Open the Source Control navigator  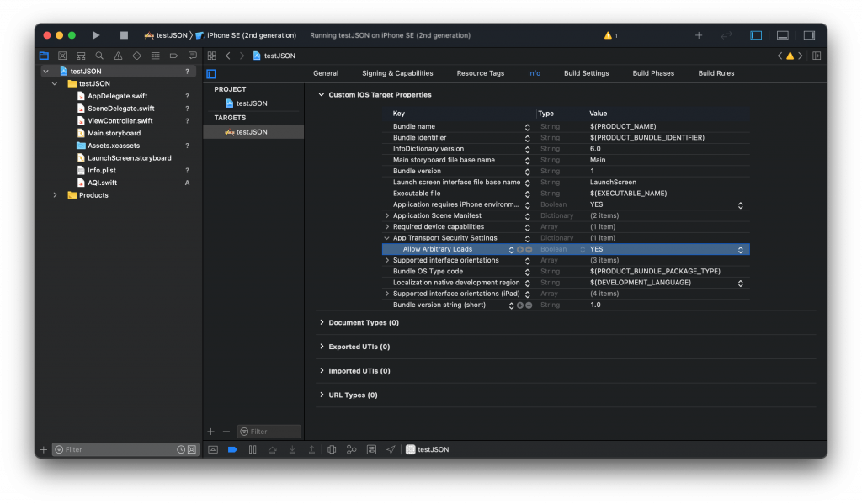click(x=62, y=56)
